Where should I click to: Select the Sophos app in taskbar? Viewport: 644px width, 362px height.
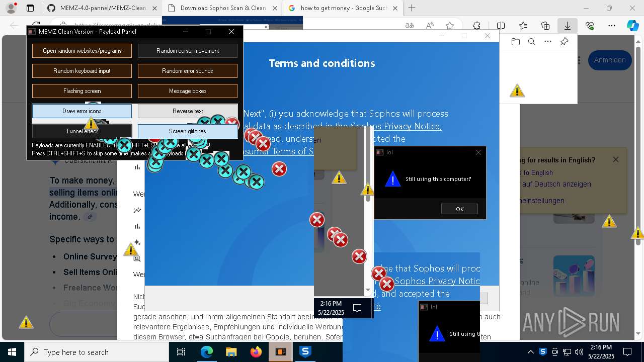pyautogui.click(x=305, y=352)
